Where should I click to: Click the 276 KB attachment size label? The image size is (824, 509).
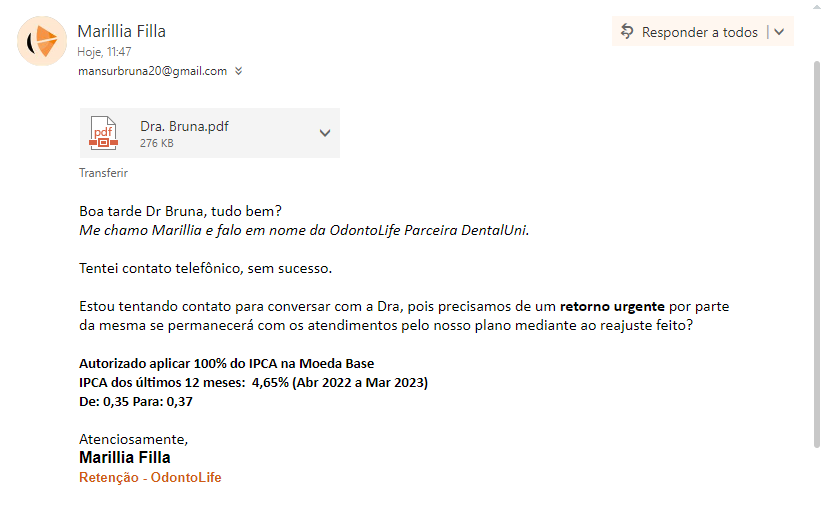(157, 144)
